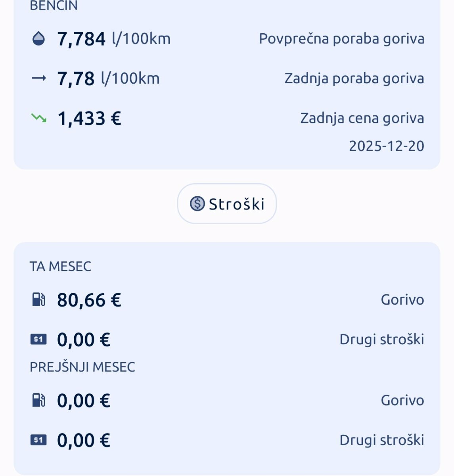Tap the Zadnja poraba goriva label
Viewport: 454px width, 476px height.
click(354, 79)
